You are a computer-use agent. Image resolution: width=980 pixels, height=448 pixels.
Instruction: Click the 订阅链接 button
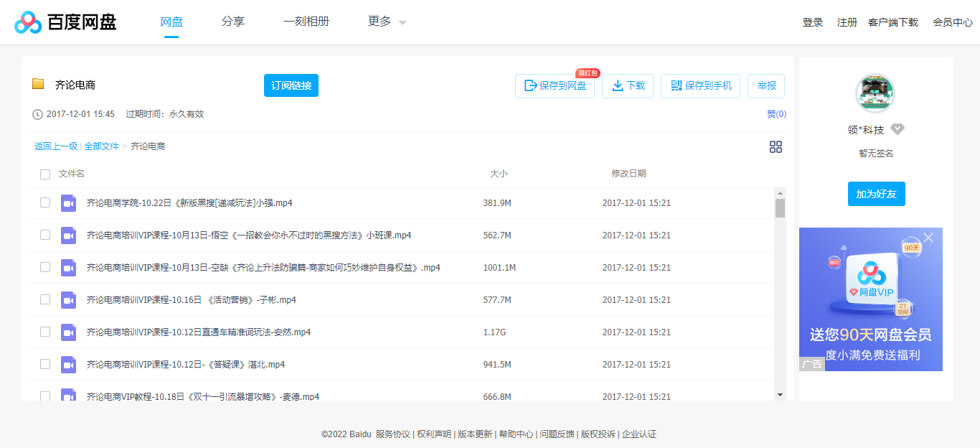coord(291,85)
